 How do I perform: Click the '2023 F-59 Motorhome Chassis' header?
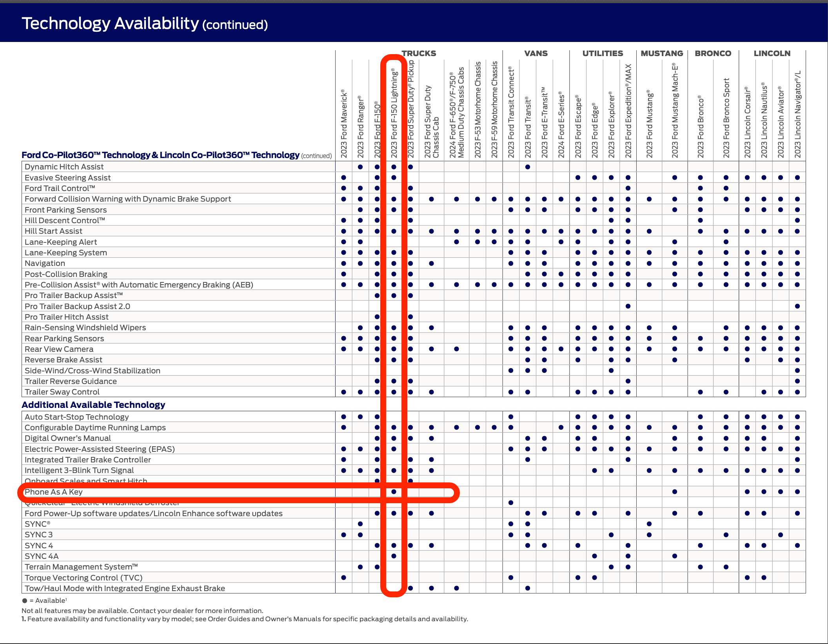pyautogui.click(x=494, y=110)
